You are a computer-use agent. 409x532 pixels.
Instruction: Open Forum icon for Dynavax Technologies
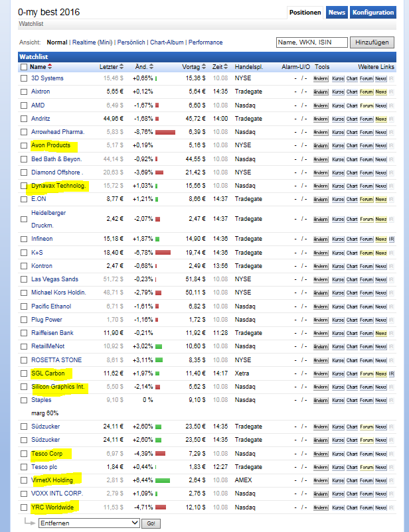coord(367,186)
